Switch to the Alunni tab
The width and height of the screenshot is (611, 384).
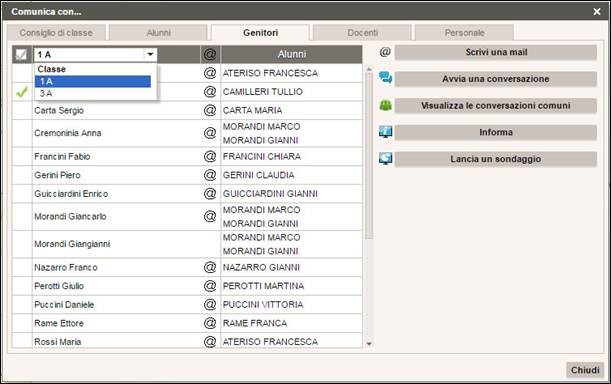click(x=158, y=33)
